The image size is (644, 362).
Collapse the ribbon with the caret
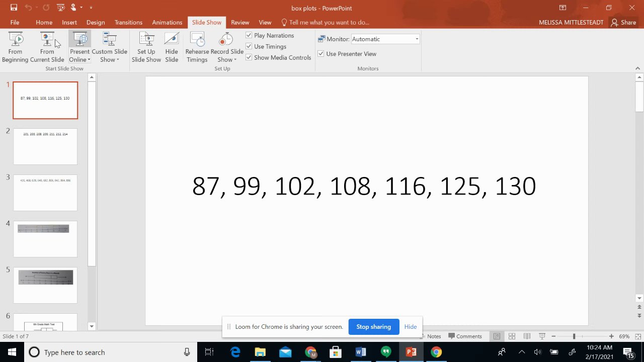[x=638, y=68]
